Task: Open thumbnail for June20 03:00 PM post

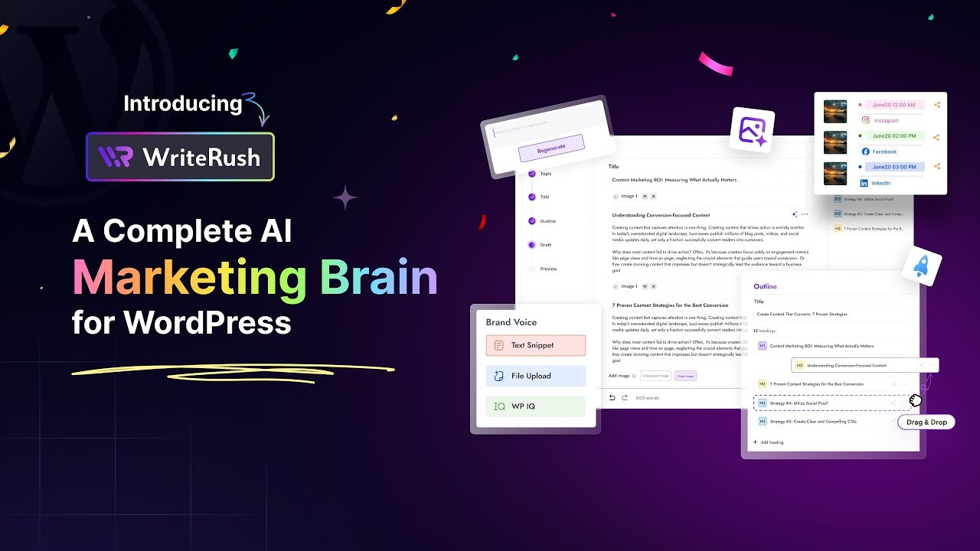Action: coord(835,173)
